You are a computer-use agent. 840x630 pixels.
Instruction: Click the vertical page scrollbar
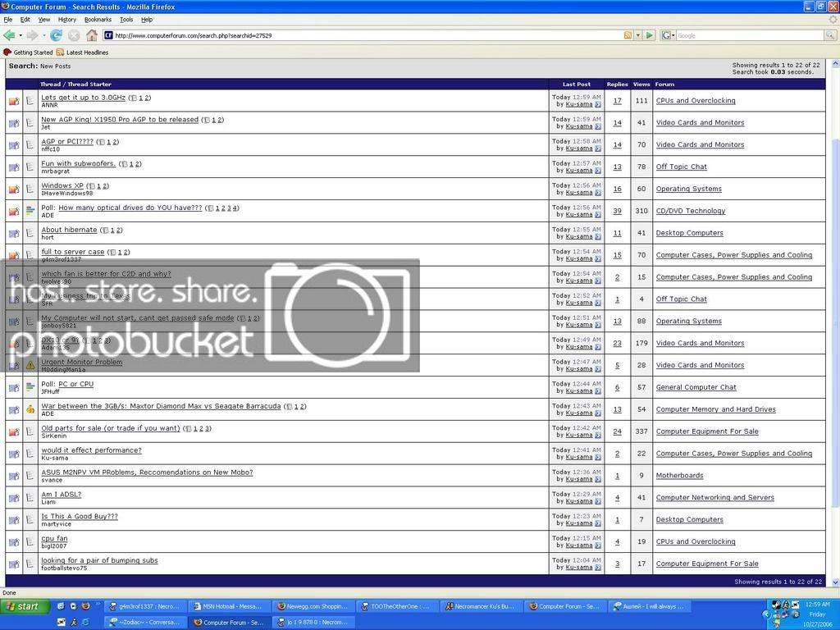point(835,322)
